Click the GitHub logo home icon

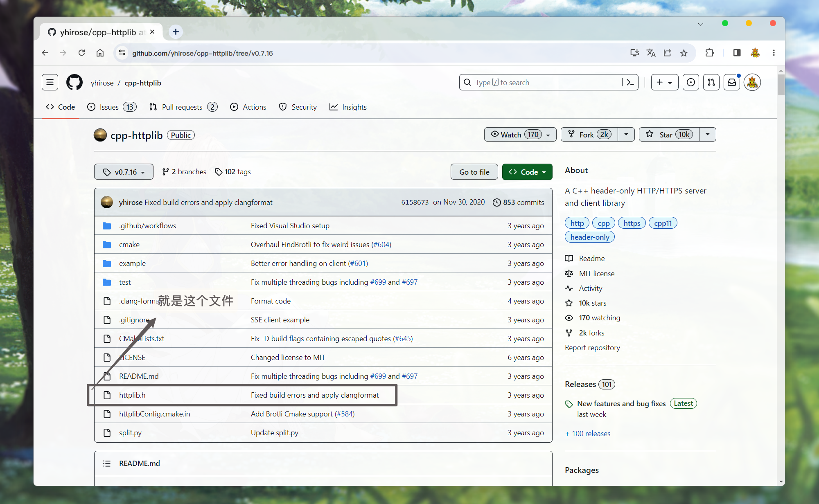[74, 83]
